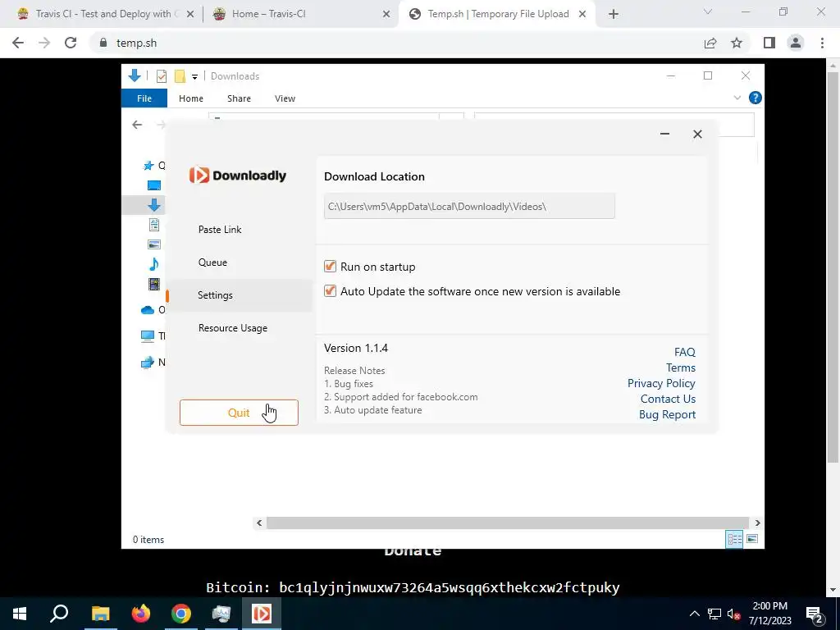
Task: Open the Queue section in Downloadly
Action: coord(212,262)
